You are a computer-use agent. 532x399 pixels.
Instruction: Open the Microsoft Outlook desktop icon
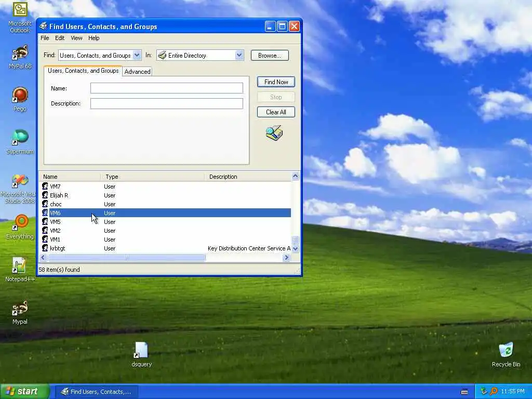tap(20, 17)
